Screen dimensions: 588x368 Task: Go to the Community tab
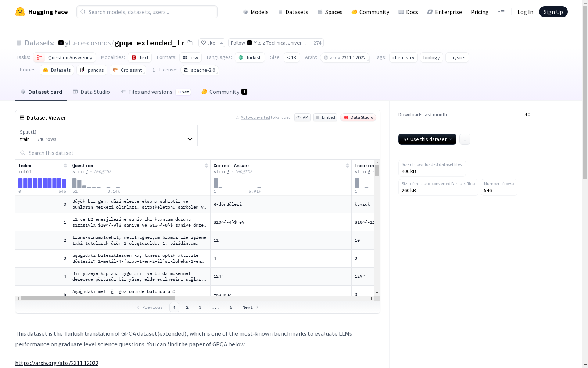pyautogui.click(x=224, y=92)
